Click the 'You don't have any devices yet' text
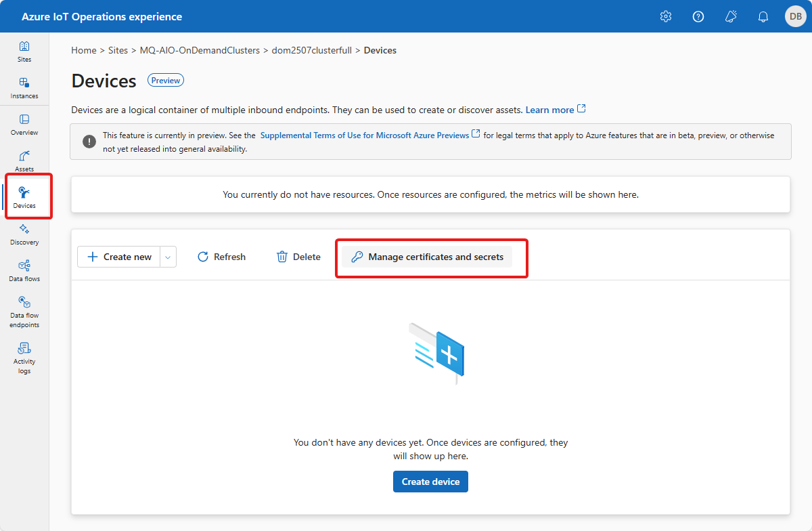 point(430,449)
